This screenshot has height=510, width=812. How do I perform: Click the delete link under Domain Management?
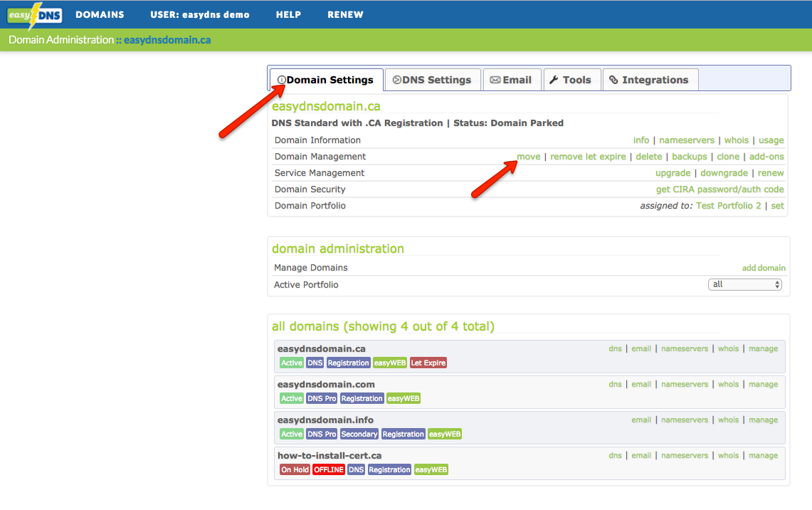(x=649, y=157)
